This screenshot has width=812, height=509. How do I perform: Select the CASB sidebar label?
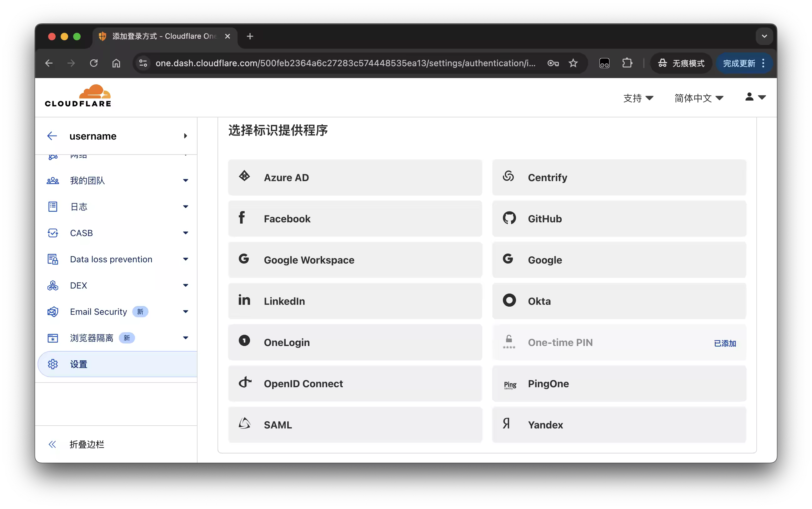[x=81, y=233]
